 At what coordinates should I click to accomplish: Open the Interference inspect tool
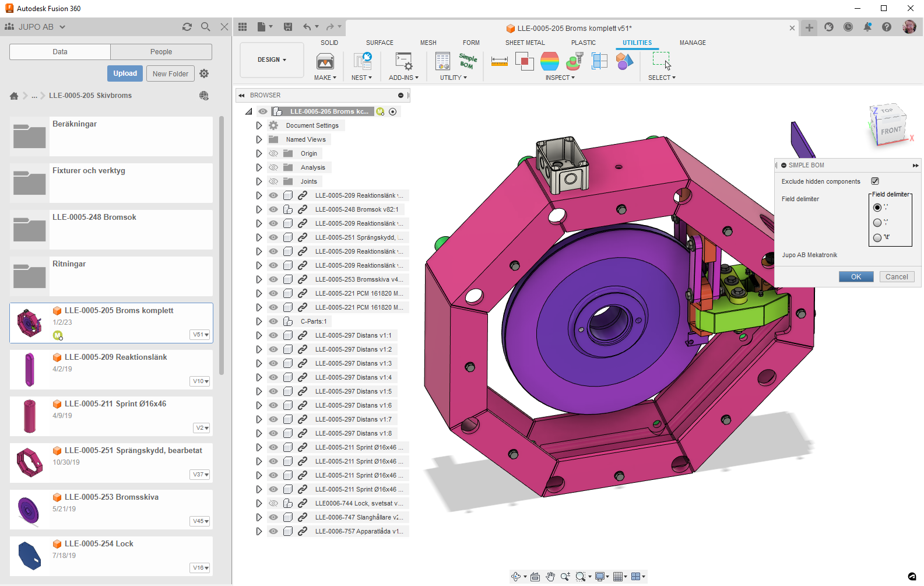pos(524,61)
